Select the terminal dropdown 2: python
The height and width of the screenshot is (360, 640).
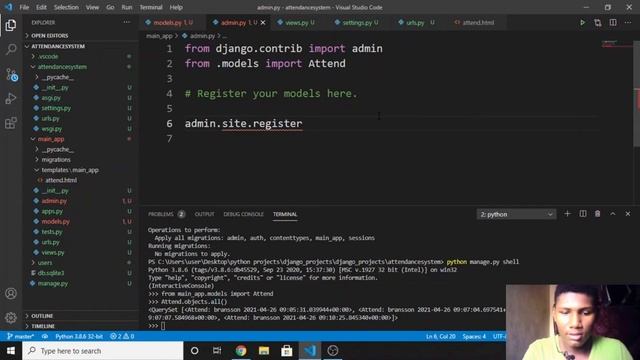pyautogui.click(x=516, y=214)
